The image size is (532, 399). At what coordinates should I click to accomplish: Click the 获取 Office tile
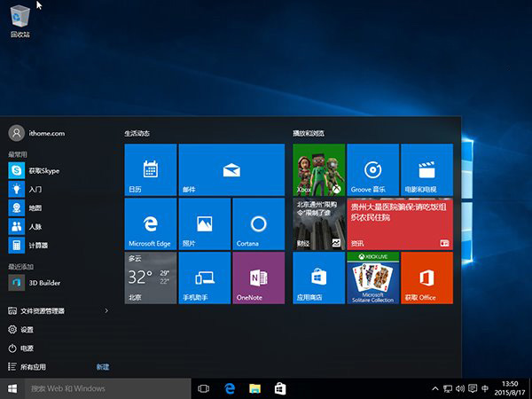click(x=426, y=278)
